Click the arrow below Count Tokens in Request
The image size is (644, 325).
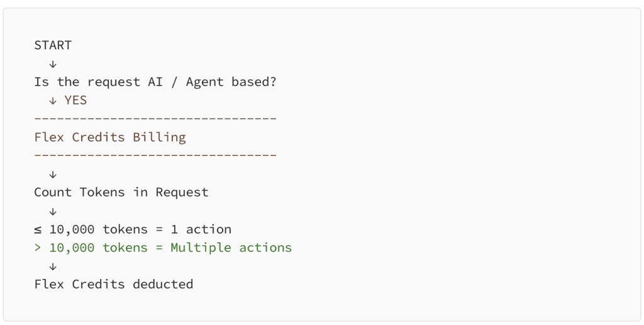coord(53,211)
